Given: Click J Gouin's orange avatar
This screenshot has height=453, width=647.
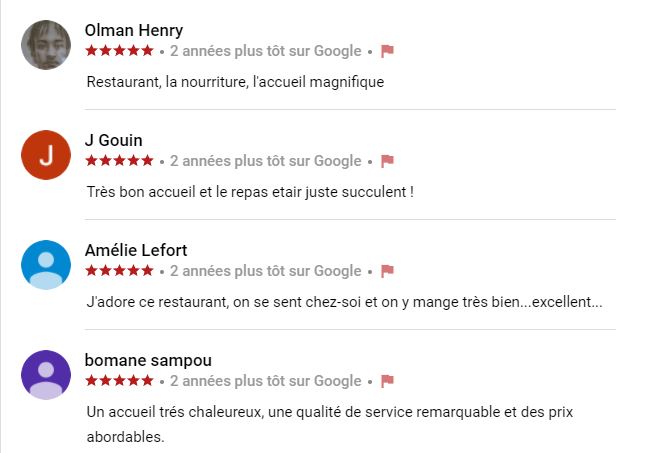Looking at the screenshot, I should pos(46,155).
